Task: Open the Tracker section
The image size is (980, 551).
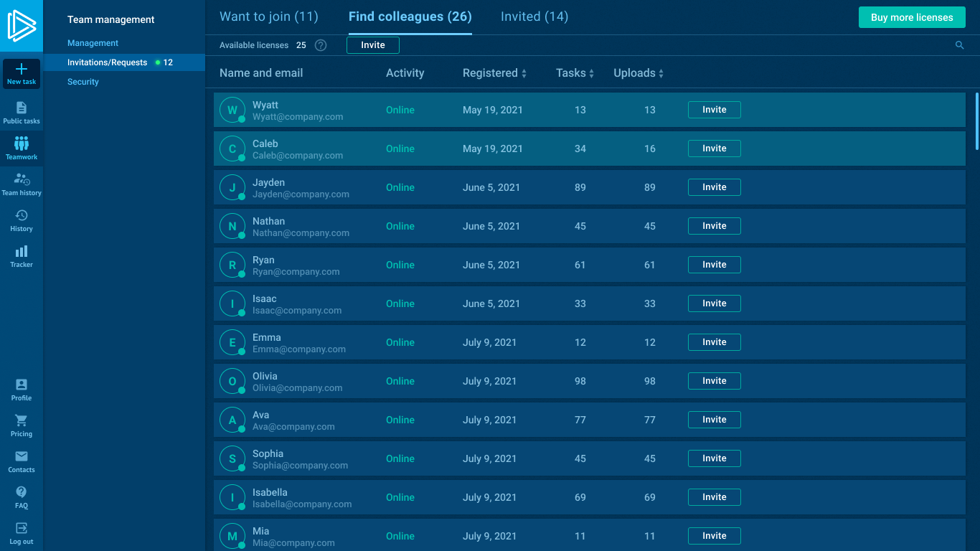Action: (22, 256)
